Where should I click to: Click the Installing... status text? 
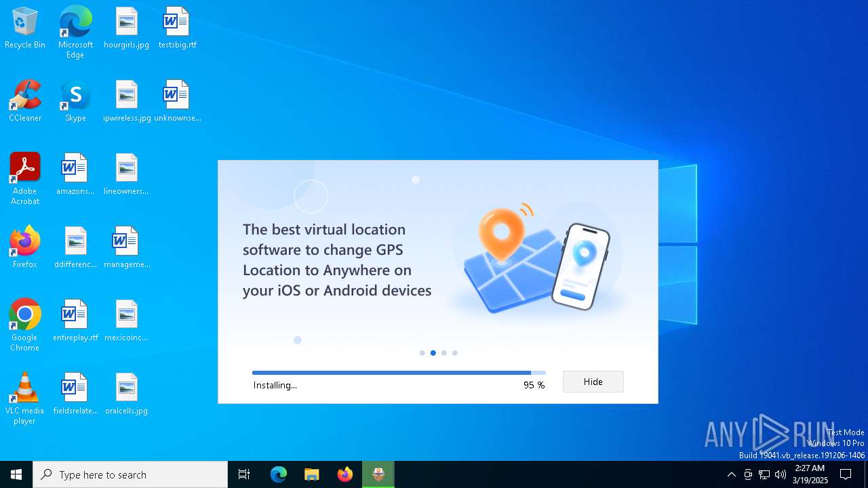[275, 385]
